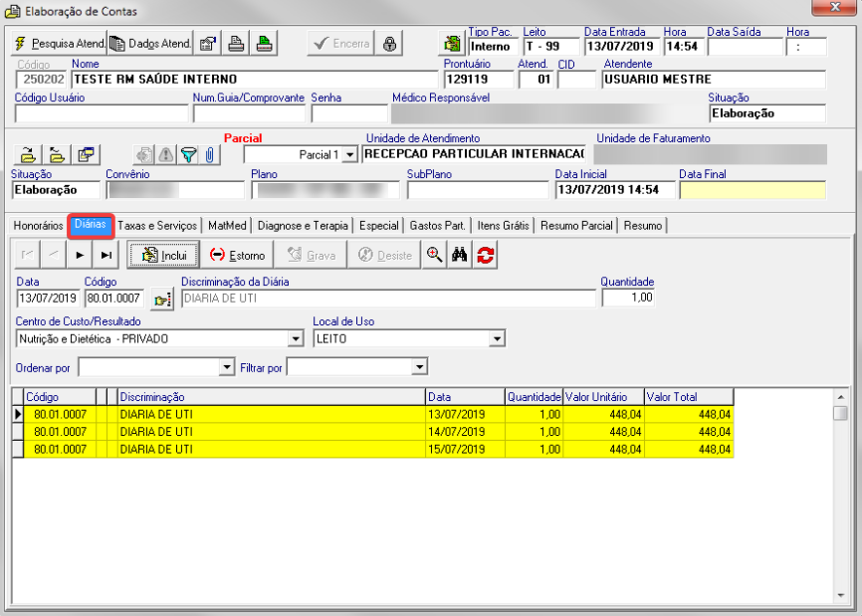Click the SubPlano field

tap(478, 190)
